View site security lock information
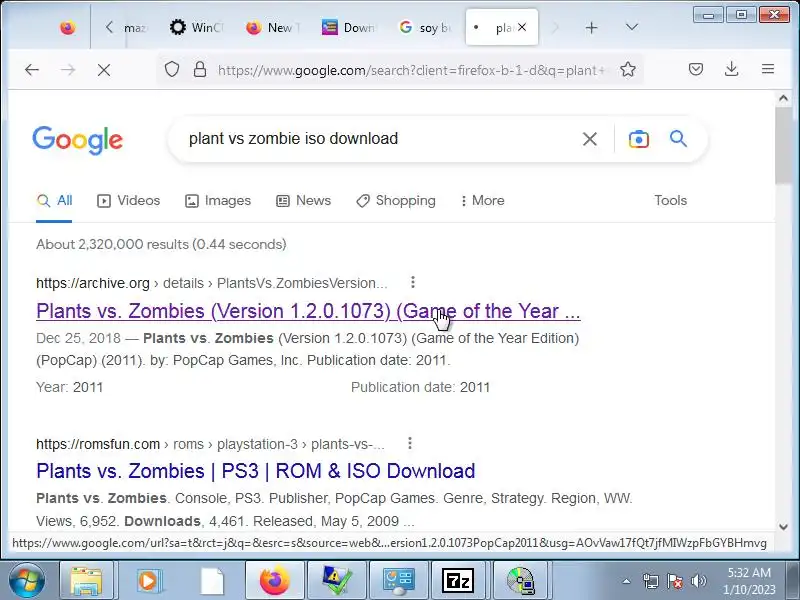800x600 pixels. pyautogui.click(x=200, y=69)
